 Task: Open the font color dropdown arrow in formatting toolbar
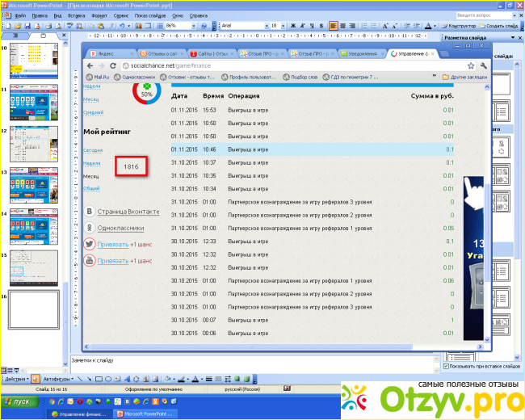coord(435,26)
